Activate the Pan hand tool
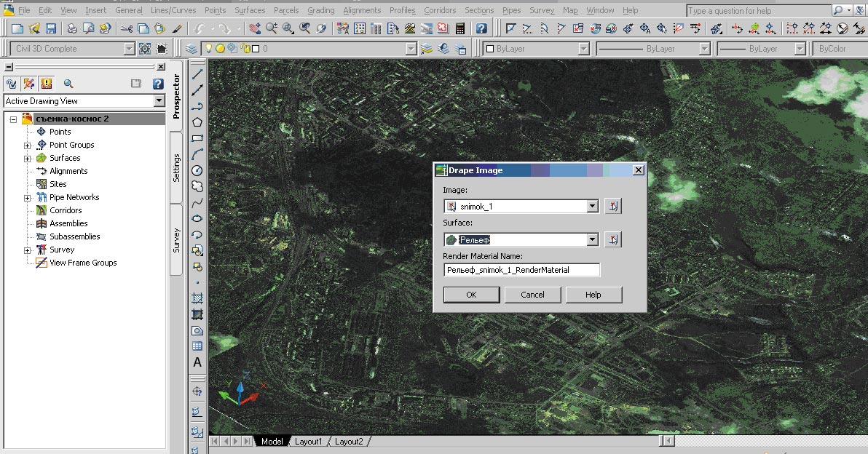Viewport: 868px width, 454px height. (255, 28)
